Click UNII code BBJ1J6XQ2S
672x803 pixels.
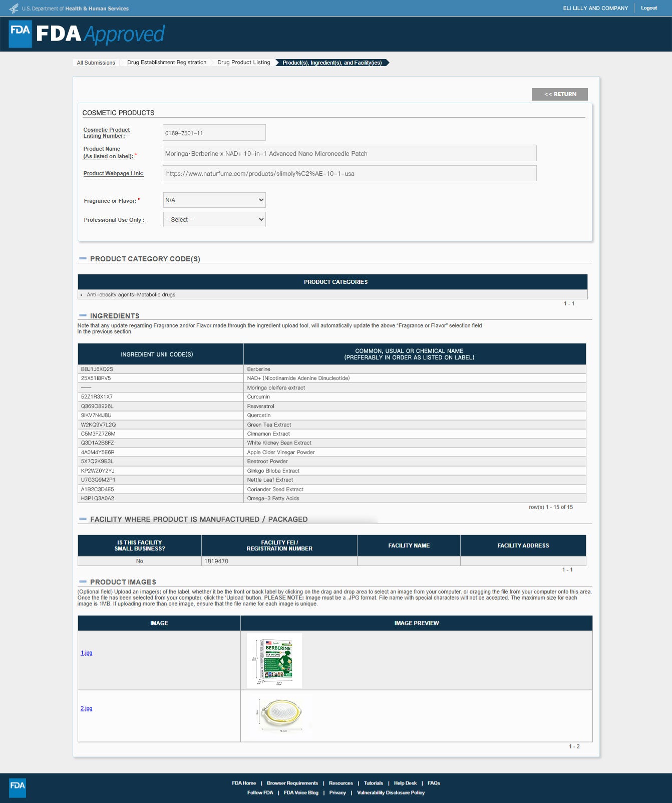pos(97,369)
